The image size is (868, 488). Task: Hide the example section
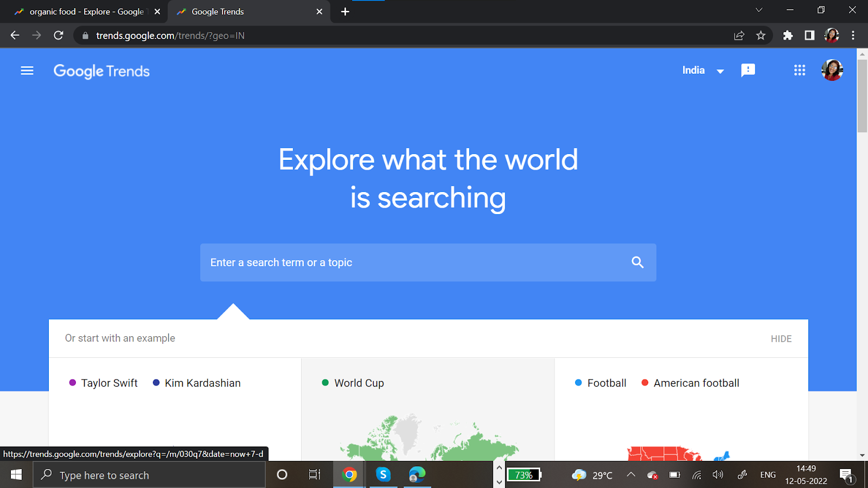click(781, 339)
